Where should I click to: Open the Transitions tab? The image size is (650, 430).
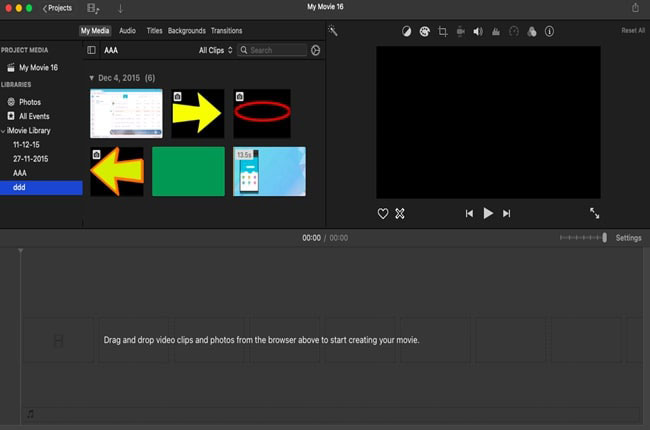[226, 31]
